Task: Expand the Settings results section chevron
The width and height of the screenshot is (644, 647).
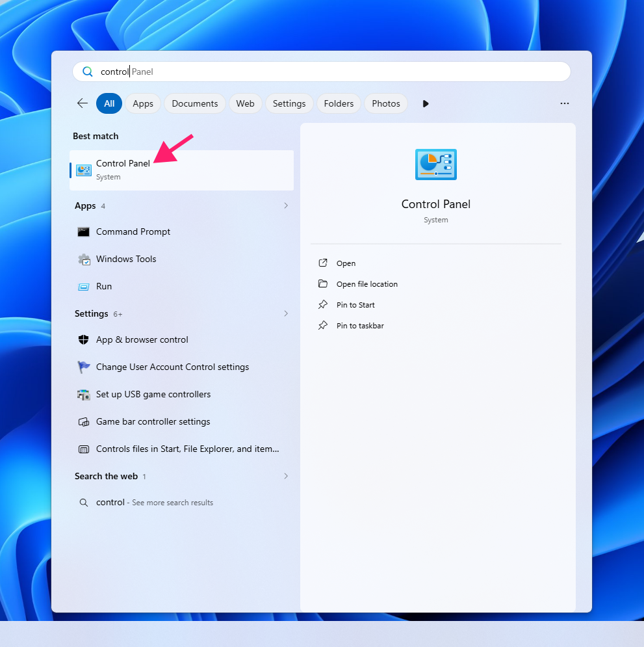Action: pyautogui.click(x=286, y=313)
